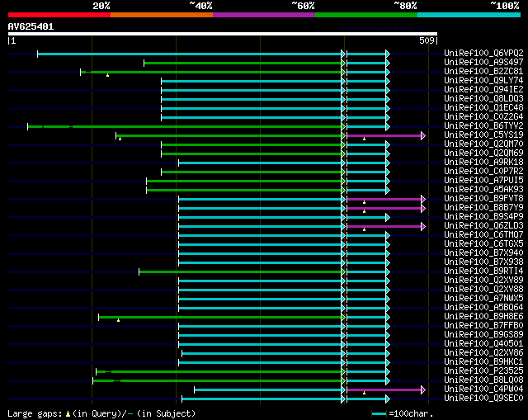The image size is (528, 420).
Task: Click the UniRef100_C4PW04 label
Action: tap(483, 389)
